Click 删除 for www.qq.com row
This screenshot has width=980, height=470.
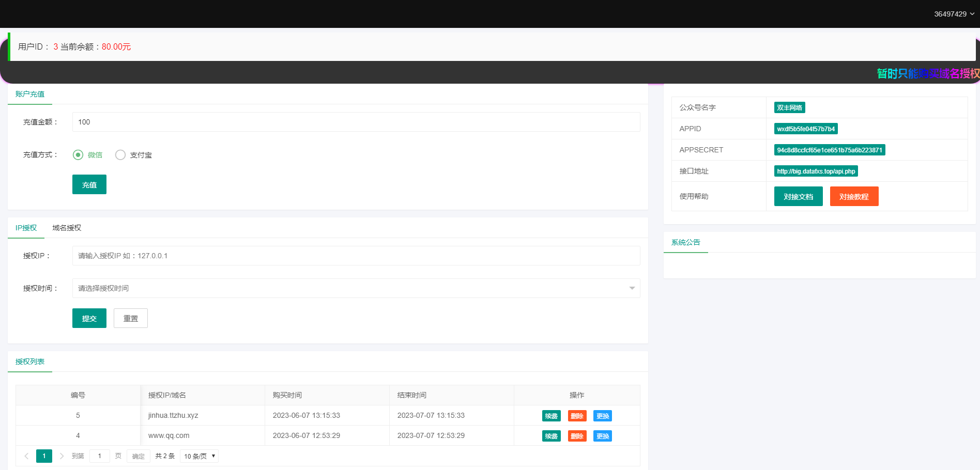coord(577,436)
